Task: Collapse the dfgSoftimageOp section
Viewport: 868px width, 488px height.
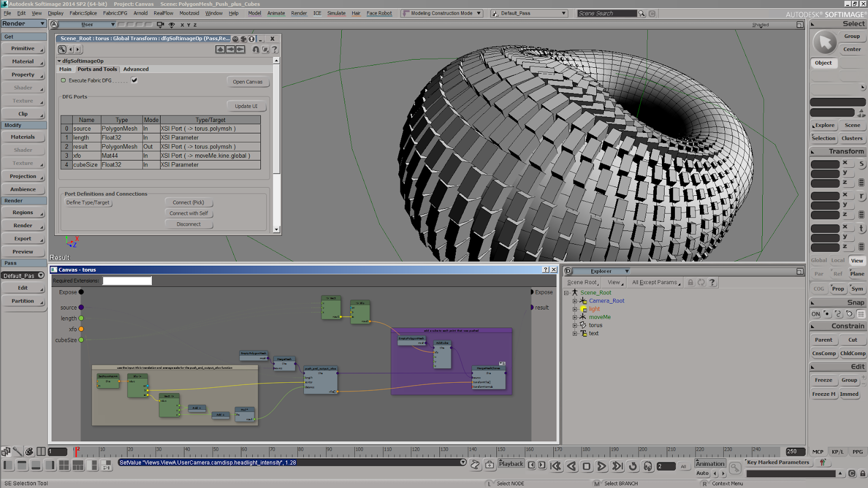Action: [x=60, y=61]
